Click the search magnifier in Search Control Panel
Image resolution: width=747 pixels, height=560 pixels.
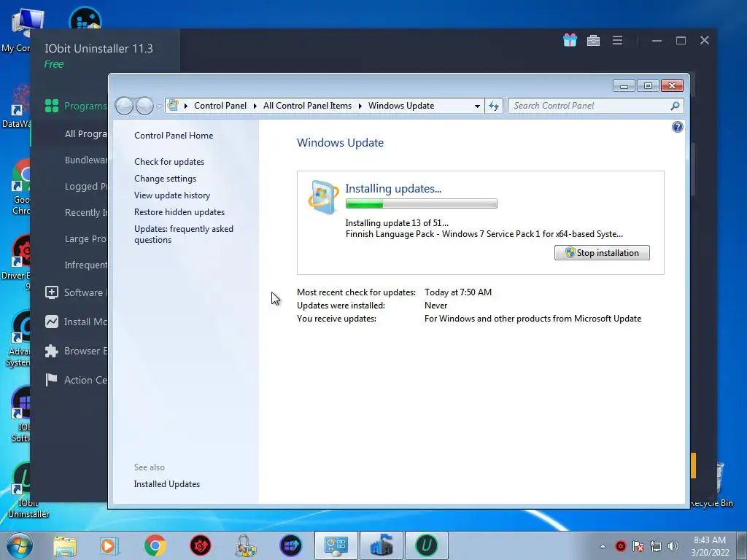(675, 106)
